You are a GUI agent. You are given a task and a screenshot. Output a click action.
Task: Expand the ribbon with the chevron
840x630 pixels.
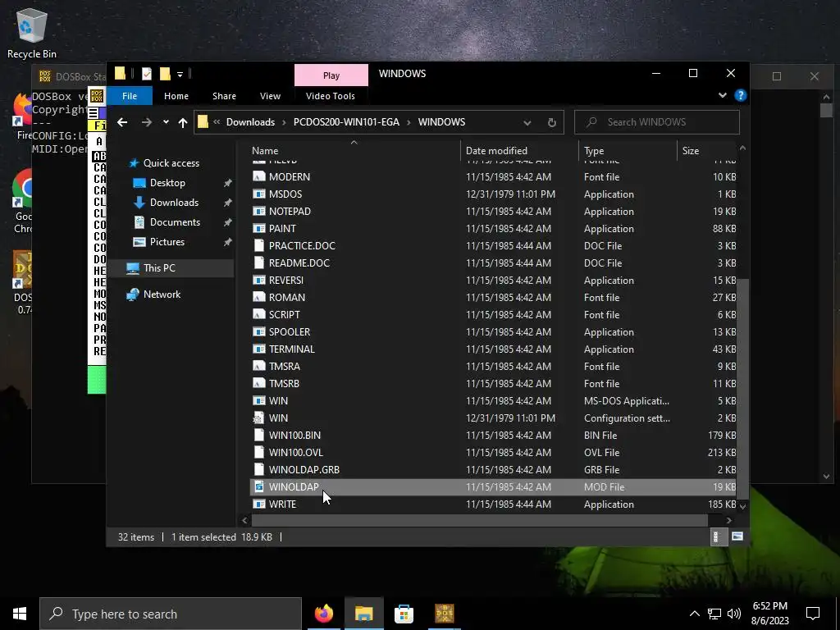722,95
